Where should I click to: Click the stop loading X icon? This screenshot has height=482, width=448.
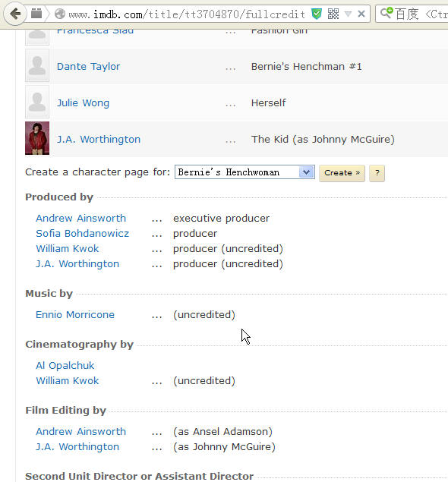[x=361, y=14]
